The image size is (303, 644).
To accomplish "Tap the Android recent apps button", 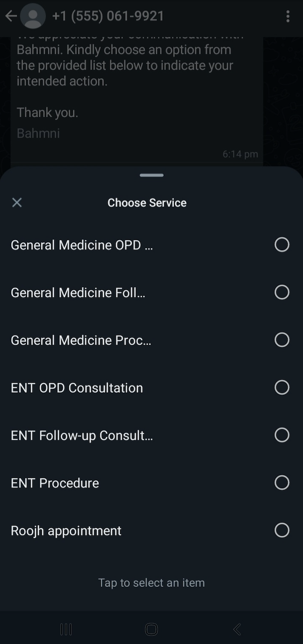I will [66, 629].
